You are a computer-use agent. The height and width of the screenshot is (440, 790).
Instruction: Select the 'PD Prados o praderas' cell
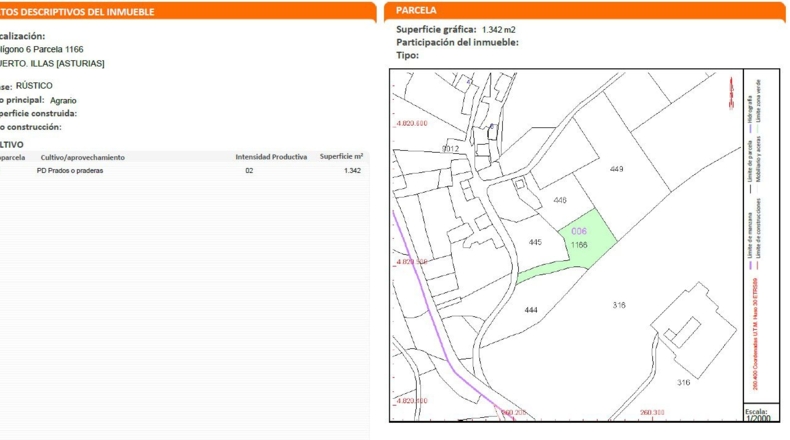(70, 170)
